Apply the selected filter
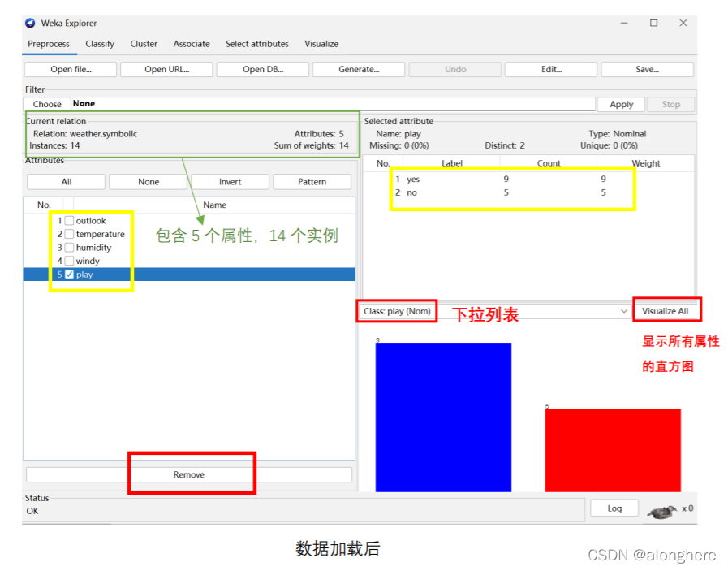 (621, 104)
